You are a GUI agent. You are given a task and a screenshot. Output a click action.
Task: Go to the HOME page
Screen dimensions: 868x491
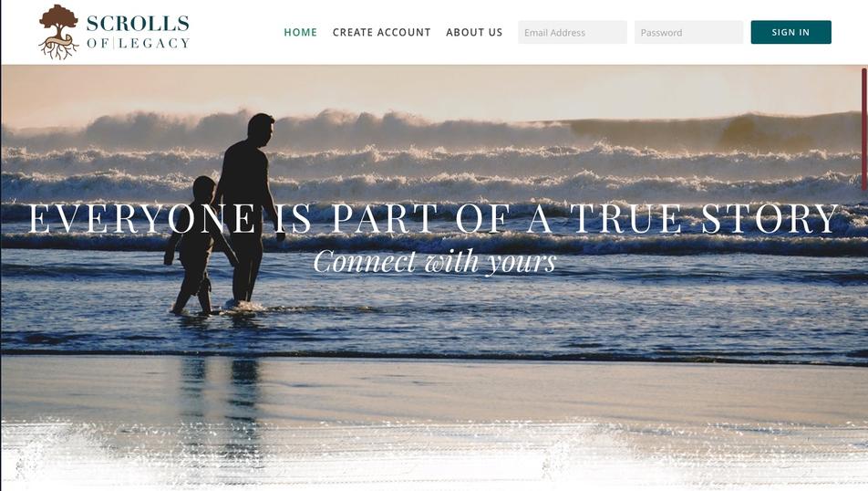tap(301, 32)
